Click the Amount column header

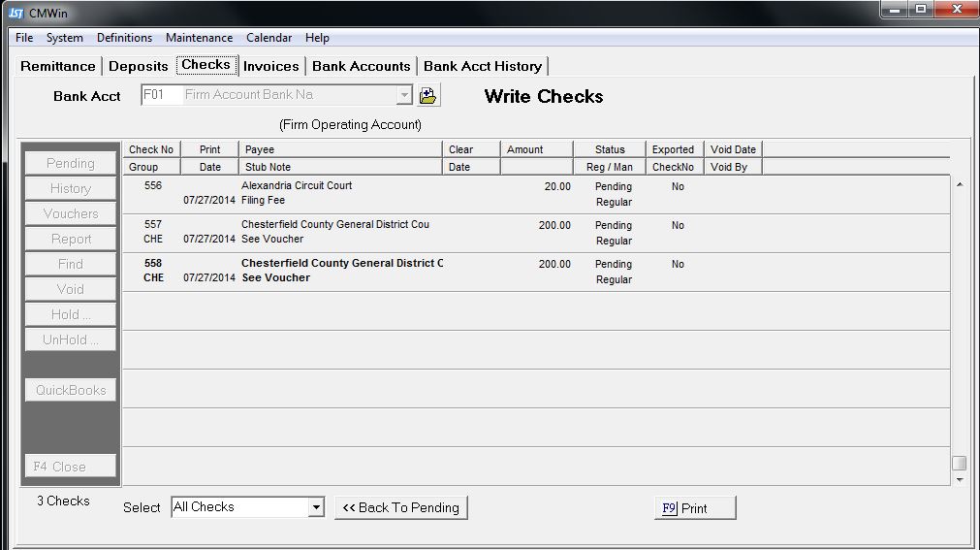(525, 149)
